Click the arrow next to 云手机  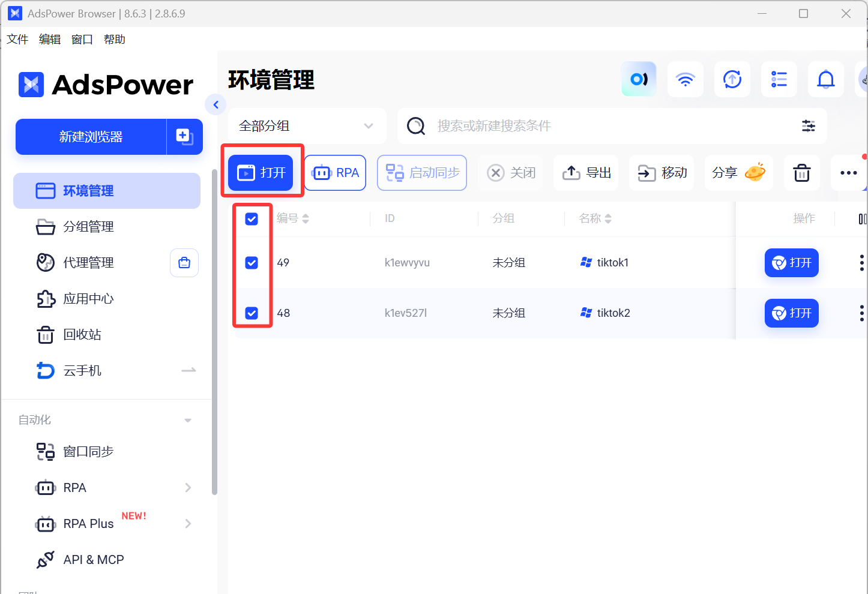click(x=188, y=370)
